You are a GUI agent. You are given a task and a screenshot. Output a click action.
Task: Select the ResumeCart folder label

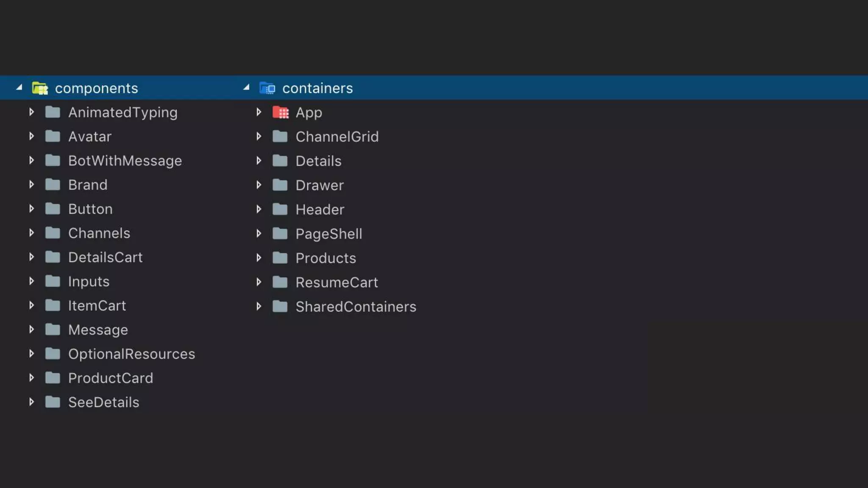(337, 283)
